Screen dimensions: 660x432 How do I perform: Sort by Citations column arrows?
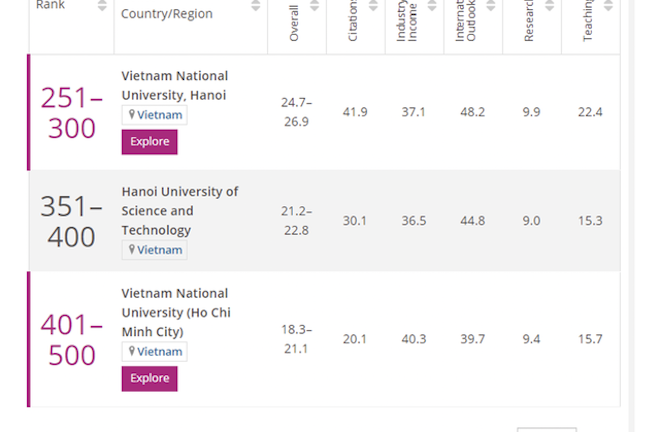374,7
